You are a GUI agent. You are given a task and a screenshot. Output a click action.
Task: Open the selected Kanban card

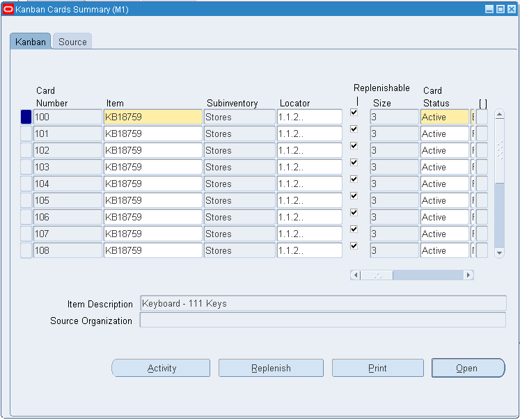[468, 368]
